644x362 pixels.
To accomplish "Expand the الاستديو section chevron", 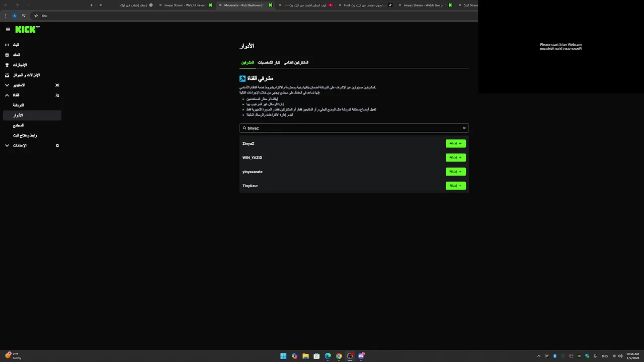I will coord(7,85).
